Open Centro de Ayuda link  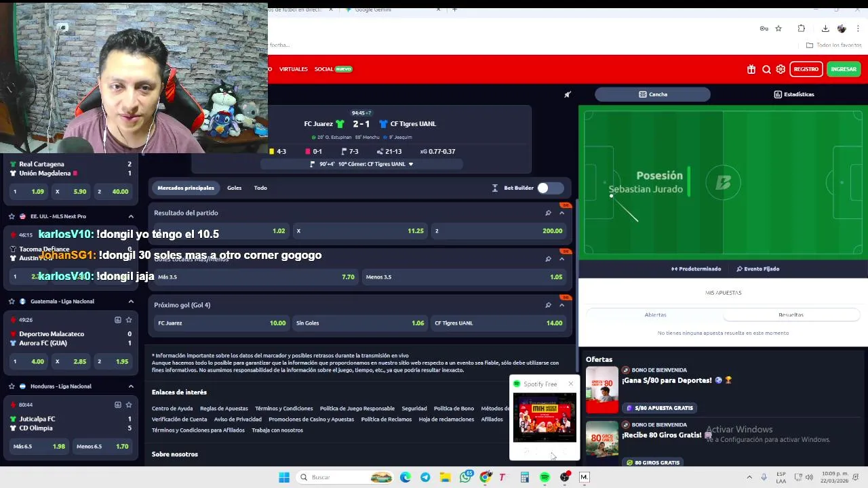172,409
